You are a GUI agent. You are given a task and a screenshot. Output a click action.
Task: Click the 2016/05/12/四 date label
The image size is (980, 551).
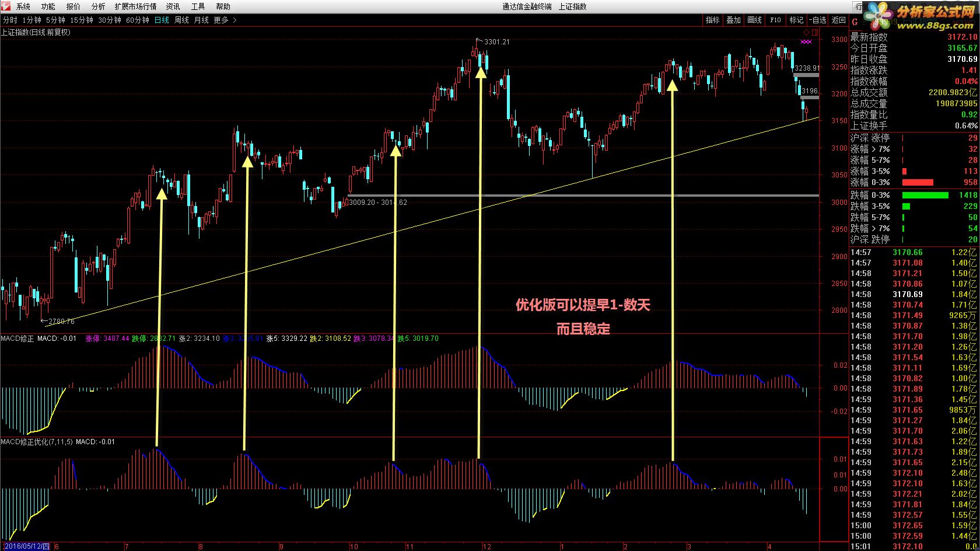(26, 546)
